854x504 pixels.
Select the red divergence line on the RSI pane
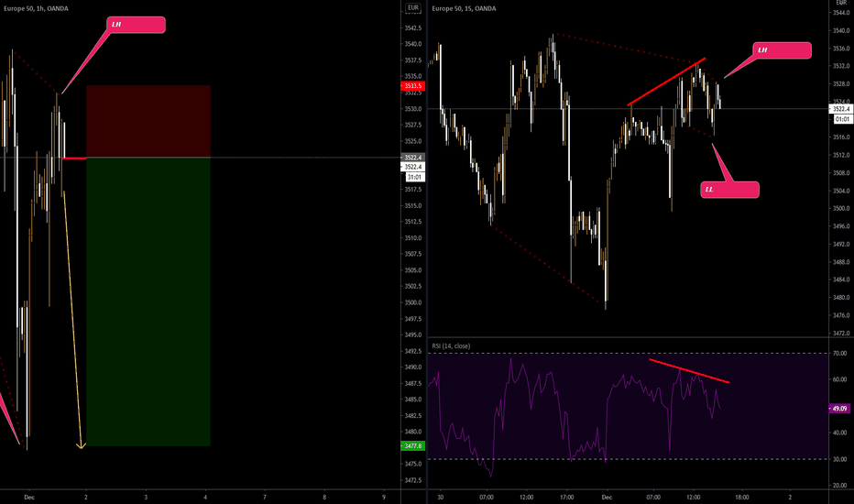click(x=689, y=371)
